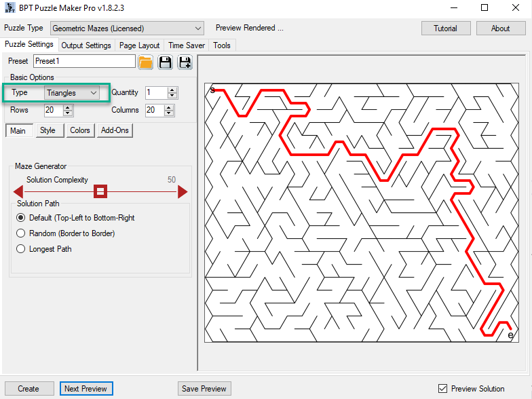
Task: Switch to the Output Settings tab
Action: (x=86, y=45)
